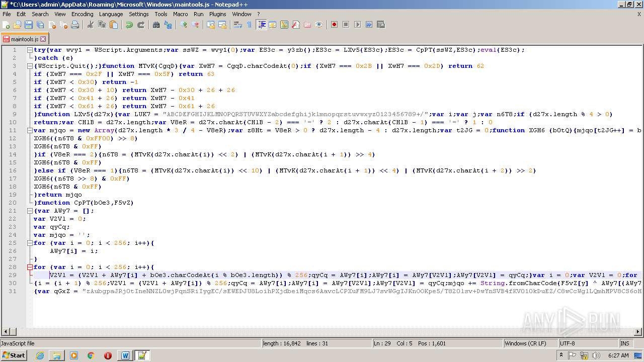Collapse the red fold marker on line 28
The image size is (644, 362).
click(x=30, y=267)
